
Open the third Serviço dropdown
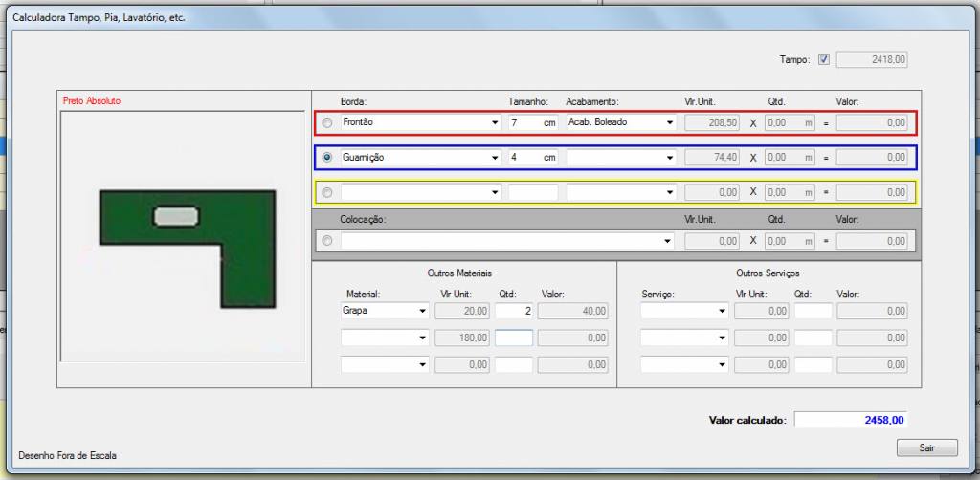click(684, 364)
